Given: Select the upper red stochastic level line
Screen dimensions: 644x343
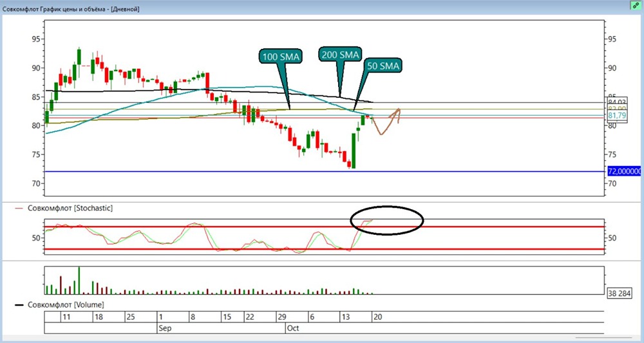Looking at the screenshot, I should coord(325,227).
